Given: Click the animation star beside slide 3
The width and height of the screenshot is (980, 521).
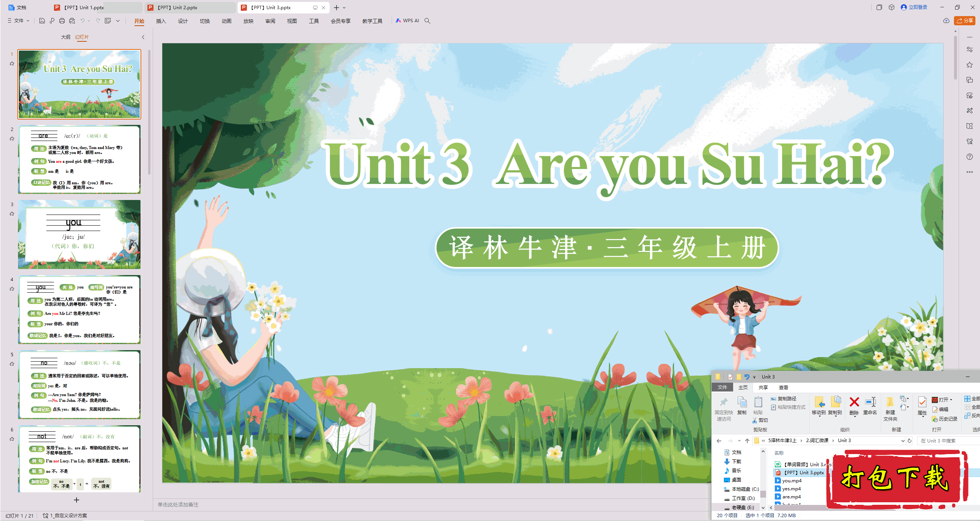Looking at the screenshot, I should coord(12,214).
